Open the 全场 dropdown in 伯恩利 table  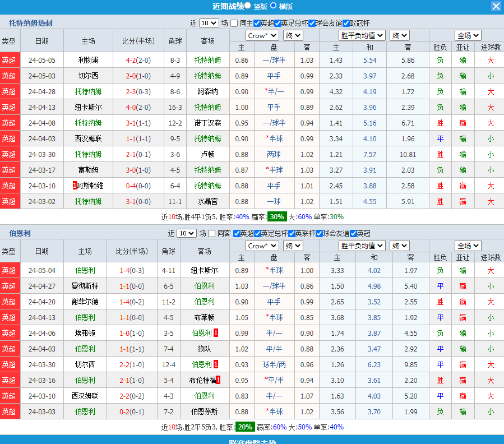click(468, 246)
